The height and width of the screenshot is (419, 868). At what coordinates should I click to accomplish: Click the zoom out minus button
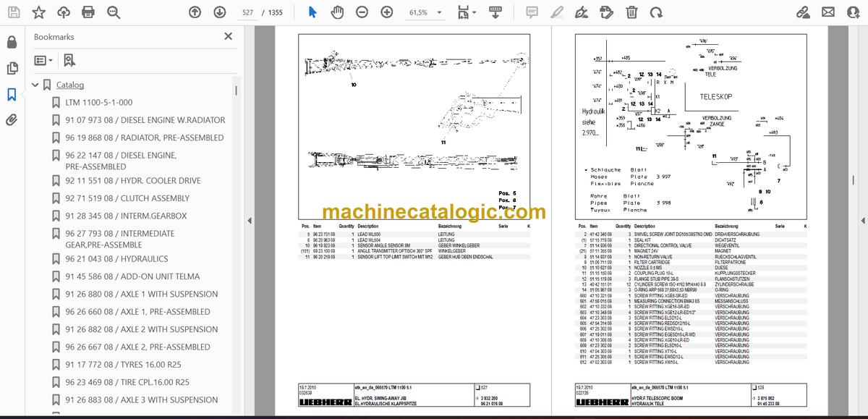362,12
